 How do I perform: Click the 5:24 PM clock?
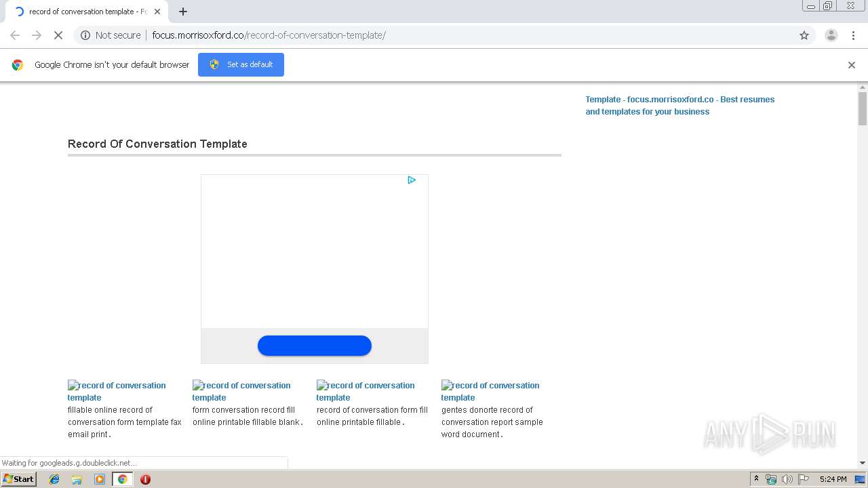click(x=833, y=479)
